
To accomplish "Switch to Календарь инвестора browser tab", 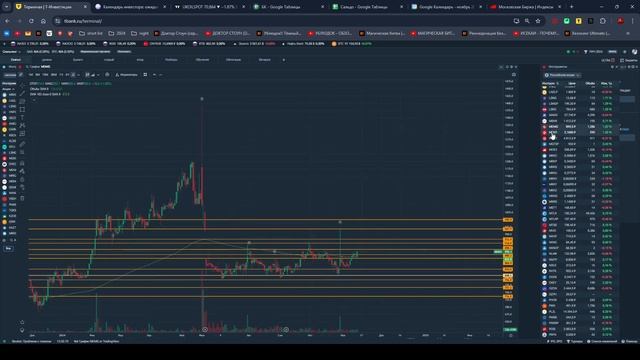I will [x=130, y=7].
